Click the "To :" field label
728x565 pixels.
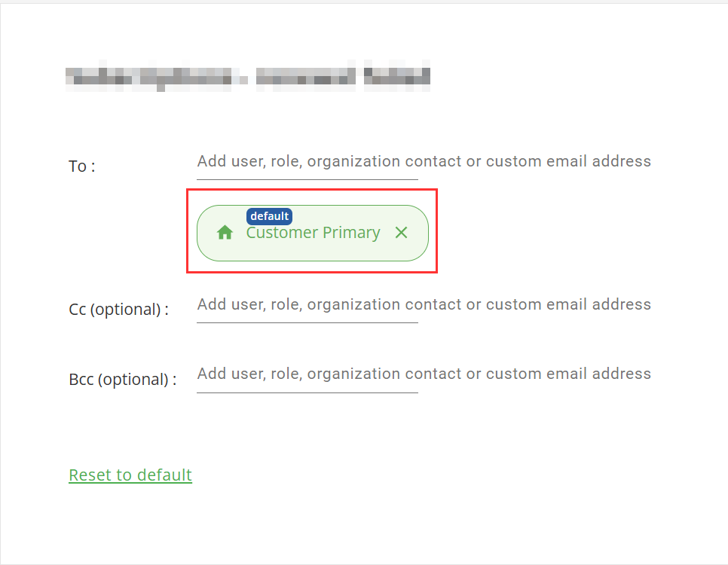[x=82, y=166]
